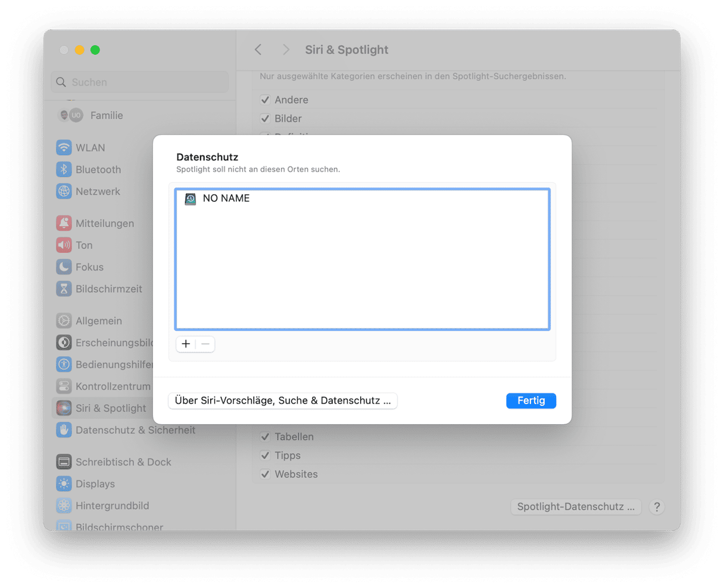Add a location with the plus button
724x588 pixels.
[186, 344]
